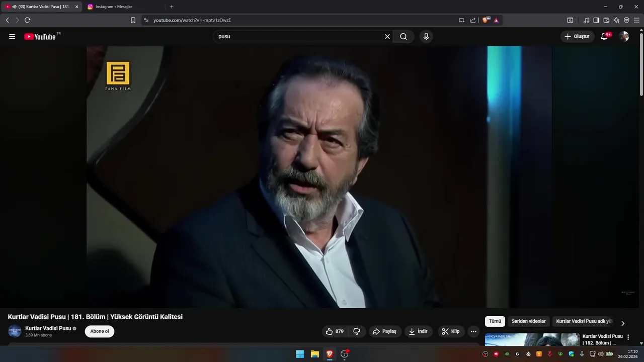The image size is (644, 362).
Task: Click the Oluştur create button
Action: tap(577, 37)
